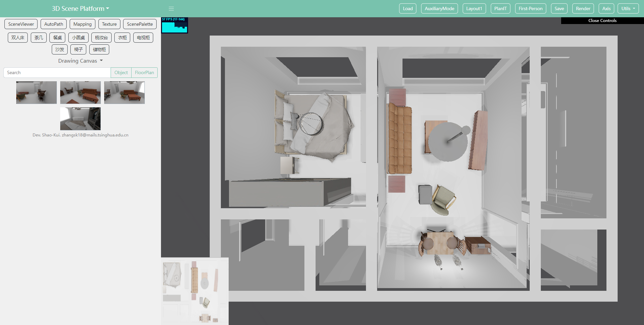Select the 茶几 category button

39,38
